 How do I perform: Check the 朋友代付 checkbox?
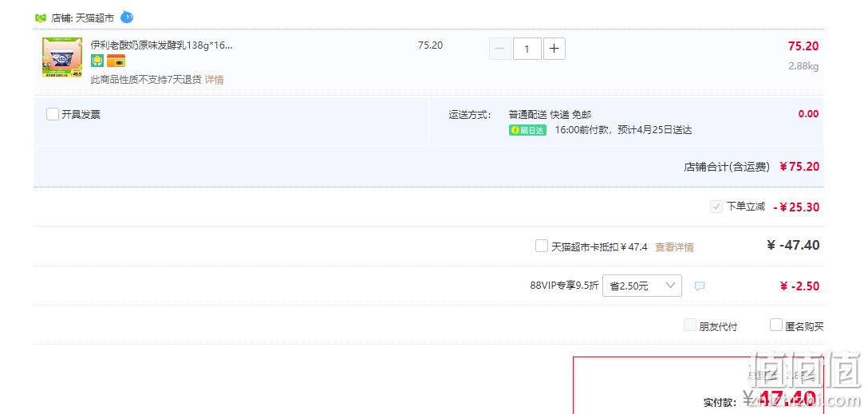(690, 325)
